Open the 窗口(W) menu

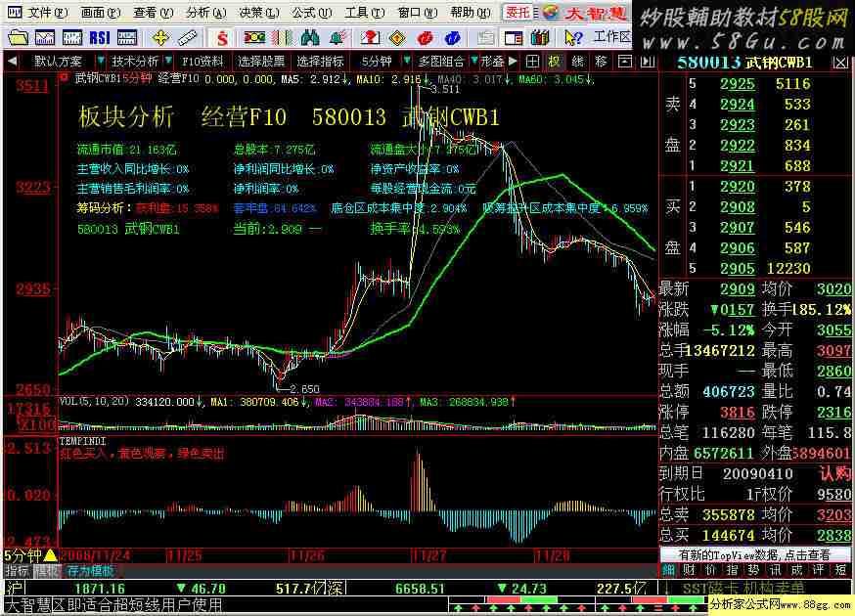pos(418,13)
